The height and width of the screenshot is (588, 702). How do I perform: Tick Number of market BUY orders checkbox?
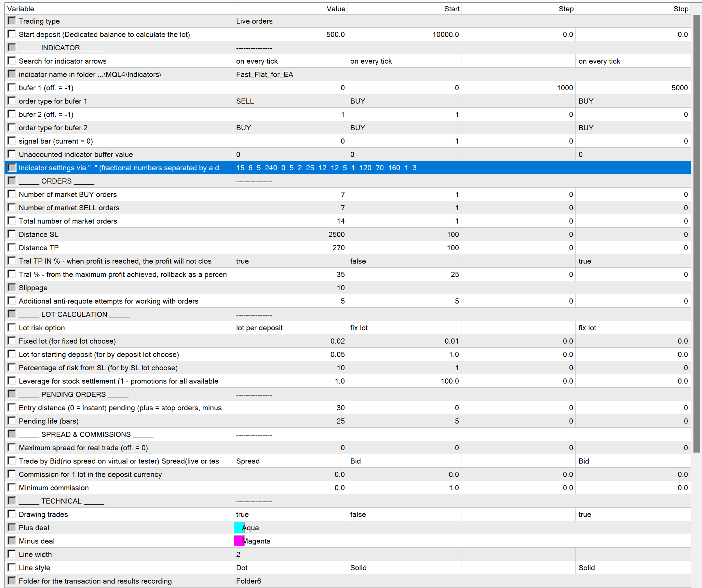pyautogui.click(x=12, y=194)
